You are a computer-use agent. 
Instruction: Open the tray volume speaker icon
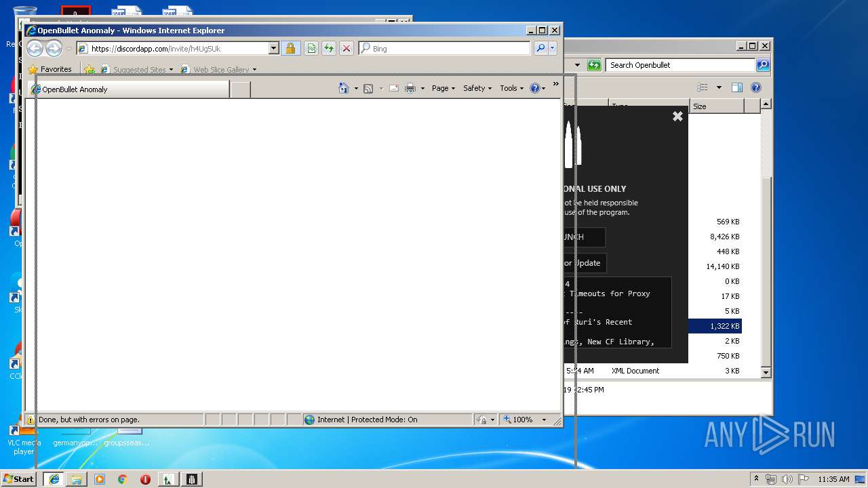coord(787,479)
